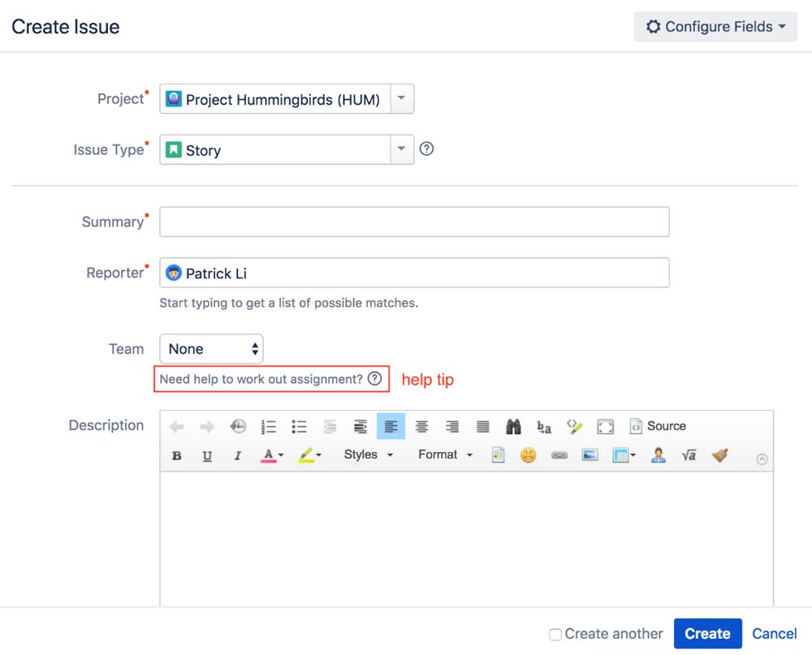This screenshot has width=812, height=655.
Task: Increase indent in description editor
Action: click(x=361, y=426)
